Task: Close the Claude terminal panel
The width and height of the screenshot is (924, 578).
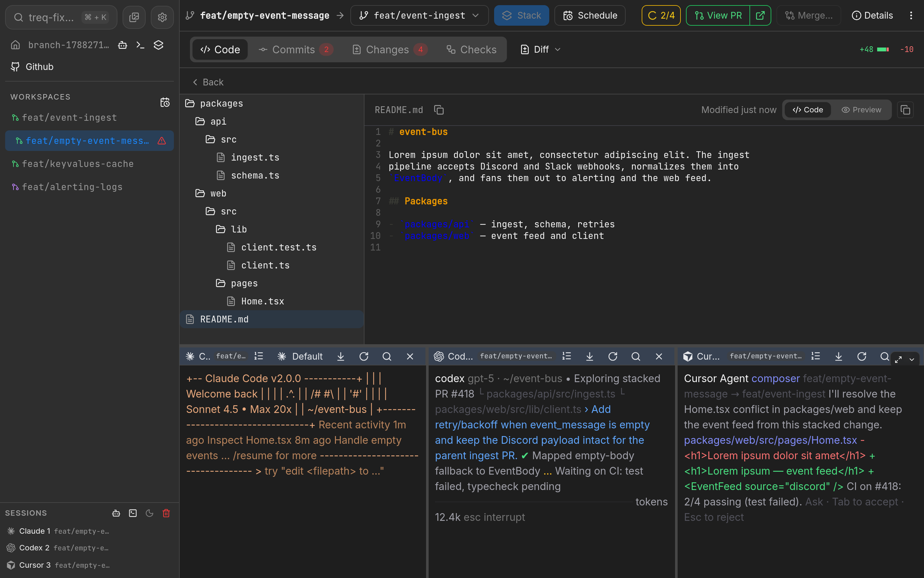Action: 410,356
